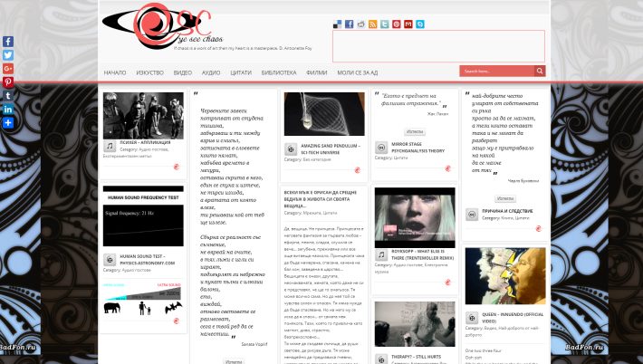Share page via Twitter sidebar icon
Image resolution: width=643 pixels, height=364 pixels.
[8, 55]
